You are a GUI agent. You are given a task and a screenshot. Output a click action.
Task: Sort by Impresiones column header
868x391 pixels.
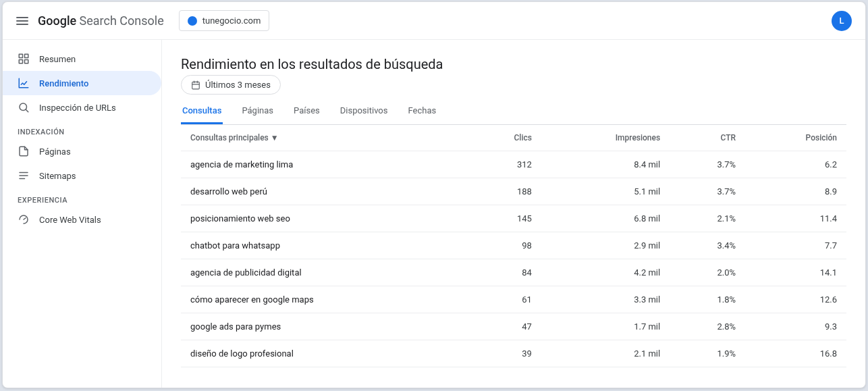637,138
